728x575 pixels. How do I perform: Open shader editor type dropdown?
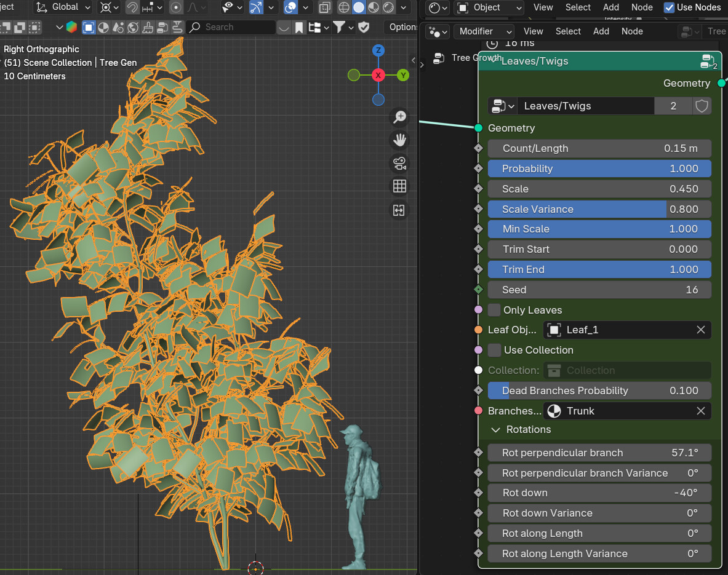coord(438,7)
